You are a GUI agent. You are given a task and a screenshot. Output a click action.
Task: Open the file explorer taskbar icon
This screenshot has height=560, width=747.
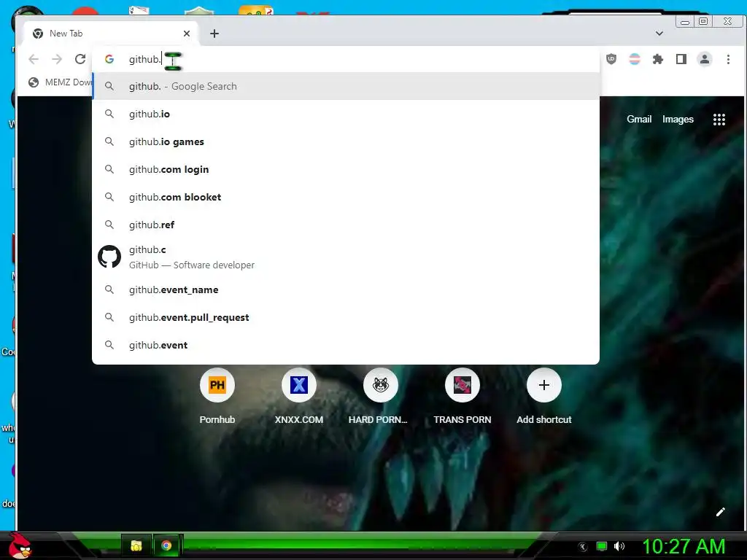coord(136,545)
